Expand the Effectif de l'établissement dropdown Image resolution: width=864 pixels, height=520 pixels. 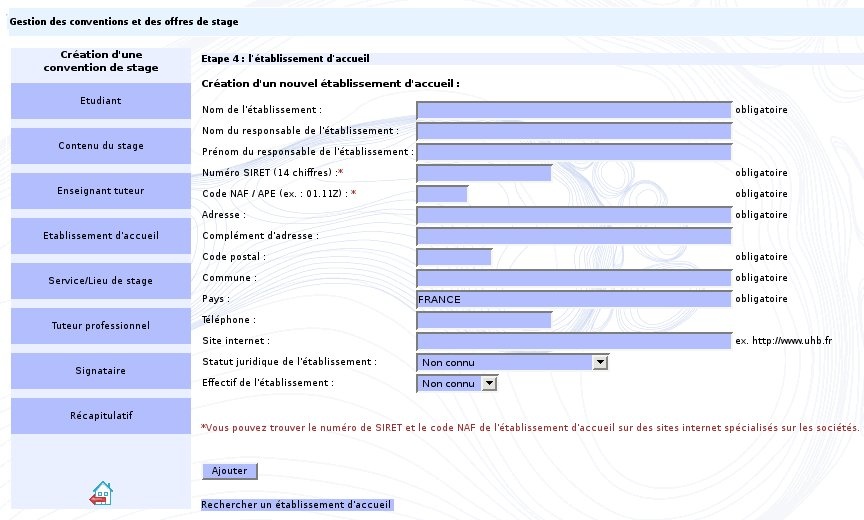tap(456, 383)
